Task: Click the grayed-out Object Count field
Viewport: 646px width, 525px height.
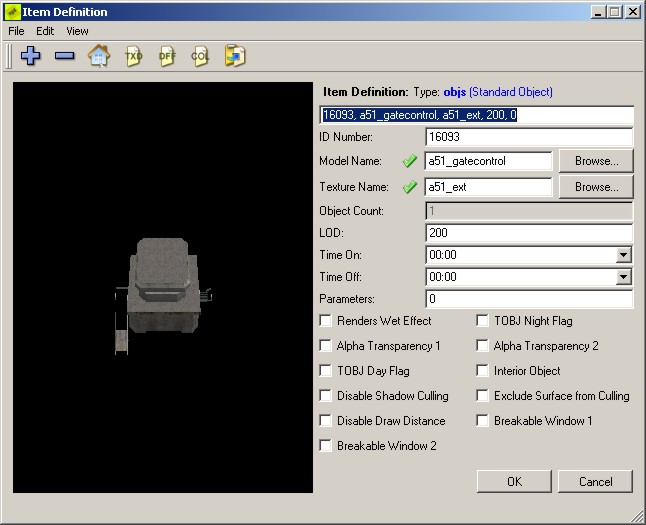Action: point(529,211)
